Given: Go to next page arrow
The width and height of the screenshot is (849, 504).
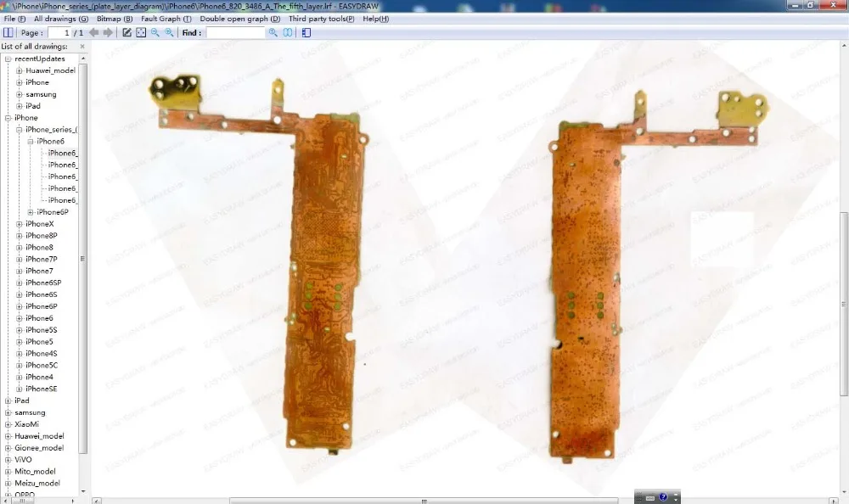Looking at the screenshot, I should (109, 32).
